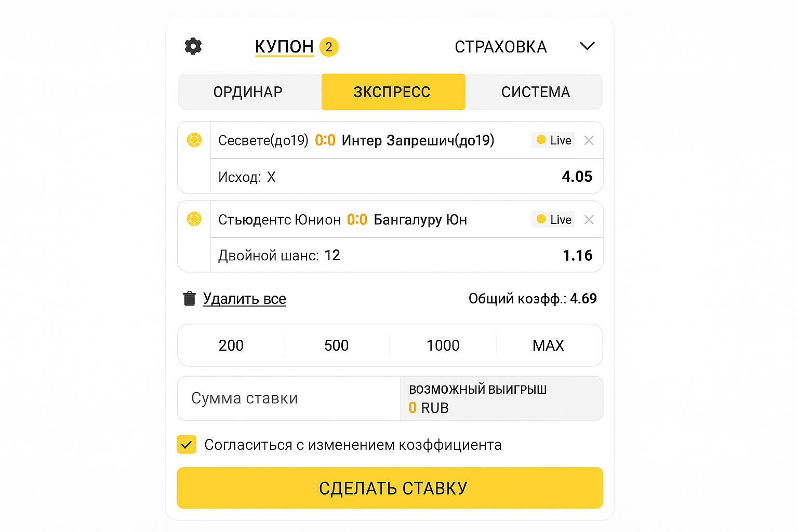Click the trash can icon
This screenshot has height=532, width=798.
189,299
